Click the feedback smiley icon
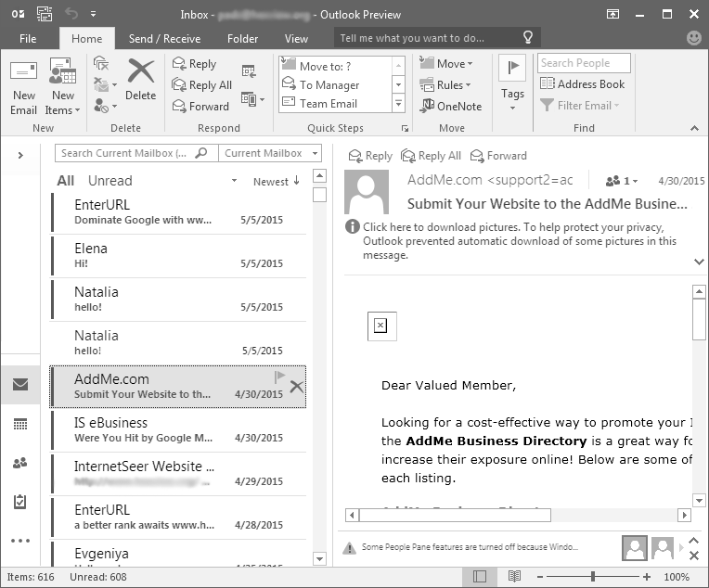The height and width of the screenshot is (588, 709). point(693,37)
